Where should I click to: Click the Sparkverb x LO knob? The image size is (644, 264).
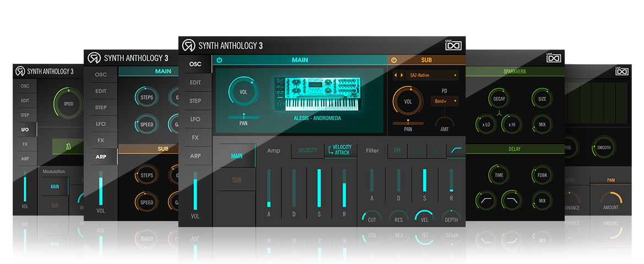tap(486, 124)
